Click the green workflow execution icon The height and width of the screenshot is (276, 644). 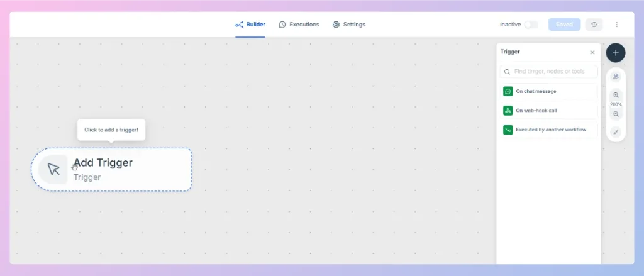(x=508, y=130)
